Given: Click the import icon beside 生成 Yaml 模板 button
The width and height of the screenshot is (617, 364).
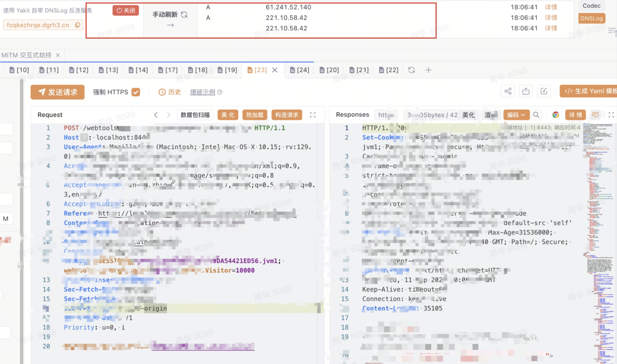Looking at the screenshot, I should pyautogui.click(x=543, y=91).
